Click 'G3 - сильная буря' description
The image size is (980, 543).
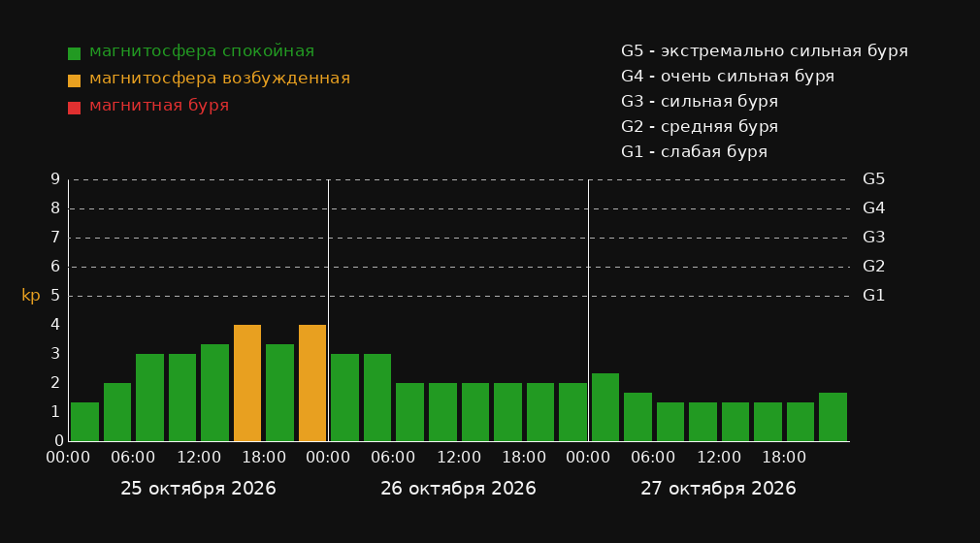coord(700,101)
